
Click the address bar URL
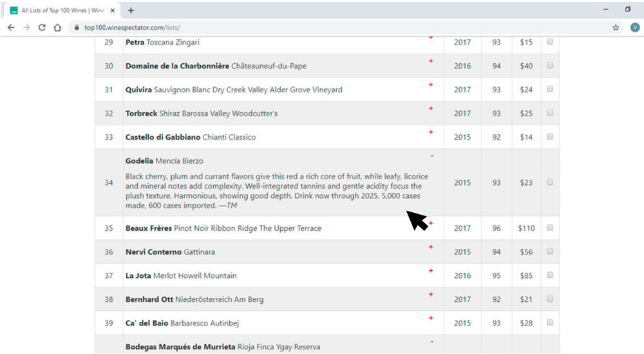pyautogui.click(x=132, y=28)
